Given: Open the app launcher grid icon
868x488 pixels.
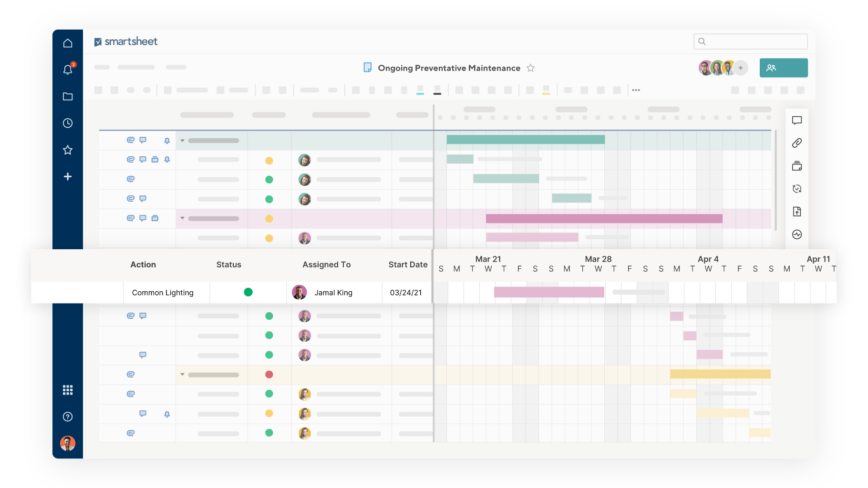Looking at the screenshot, I should (68, 390).
